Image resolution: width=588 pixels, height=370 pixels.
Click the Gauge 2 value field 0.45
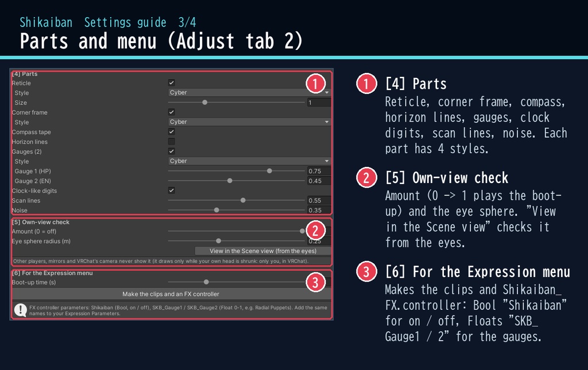point(319,181)
